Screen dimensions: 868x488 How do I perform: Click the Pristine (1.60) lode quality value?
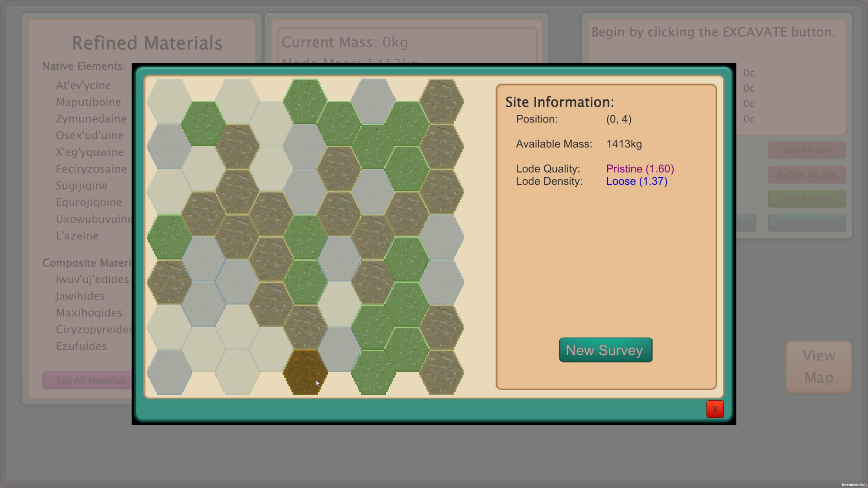coord(640,169)
